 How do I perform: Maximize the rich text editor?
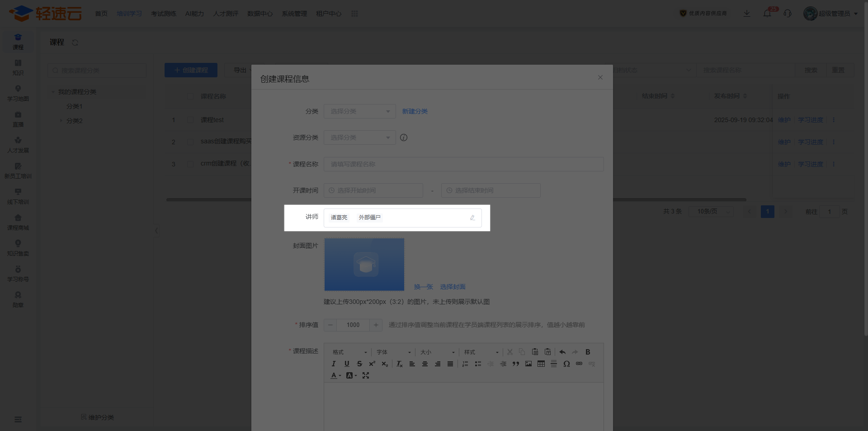click(366, 375)
